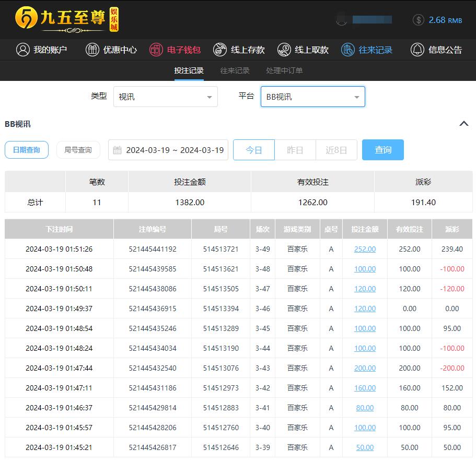Viewport: 476px width, 462px height.
Task: Select the 今日 date range
Action: coord(254,150)
